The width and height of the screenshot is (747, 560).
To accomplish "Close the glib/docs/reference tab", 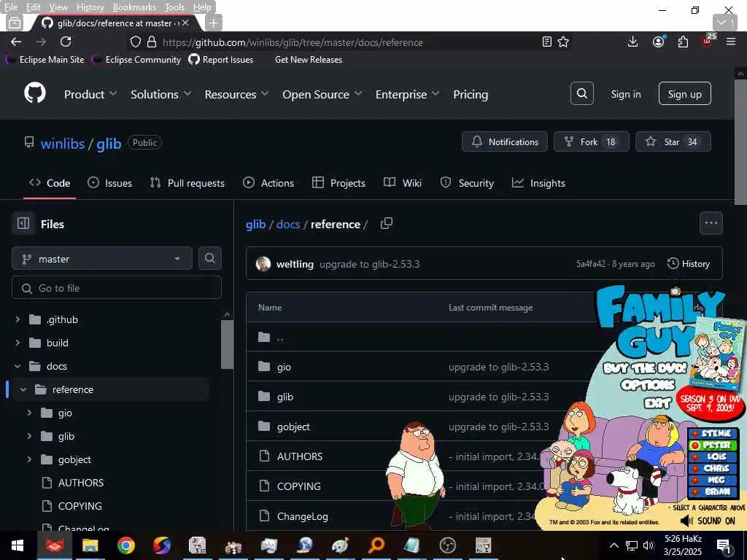I will coord(185,23).
